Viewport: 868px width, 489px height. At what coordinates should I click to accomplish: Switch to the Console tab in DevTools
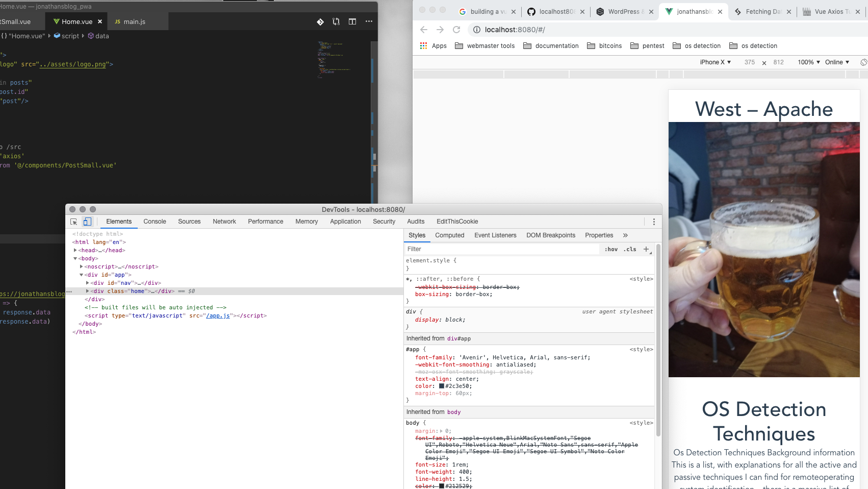pyautogui.click(x=155, y=222)
